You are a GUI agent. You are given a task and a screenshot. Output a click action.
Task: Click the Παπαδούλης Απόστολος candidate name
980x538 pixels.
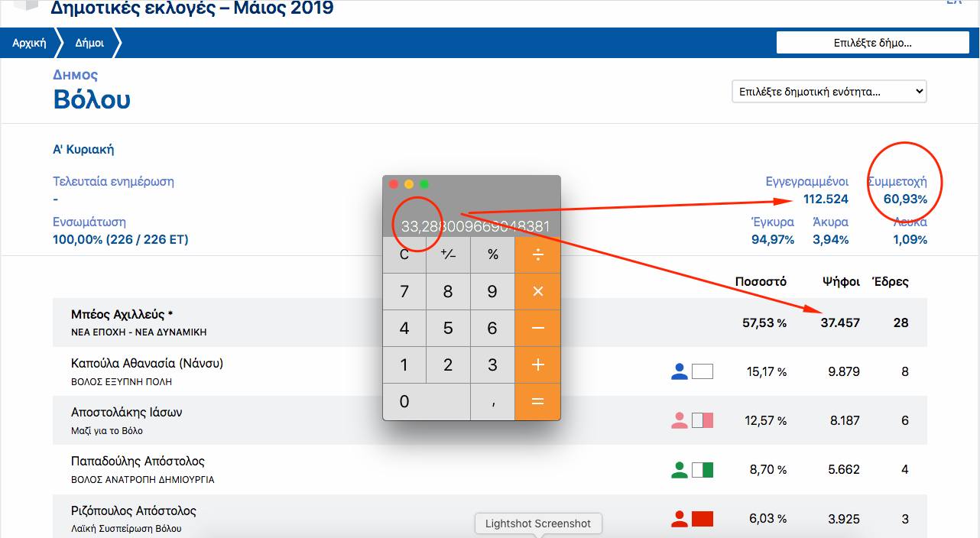point(138,461)
